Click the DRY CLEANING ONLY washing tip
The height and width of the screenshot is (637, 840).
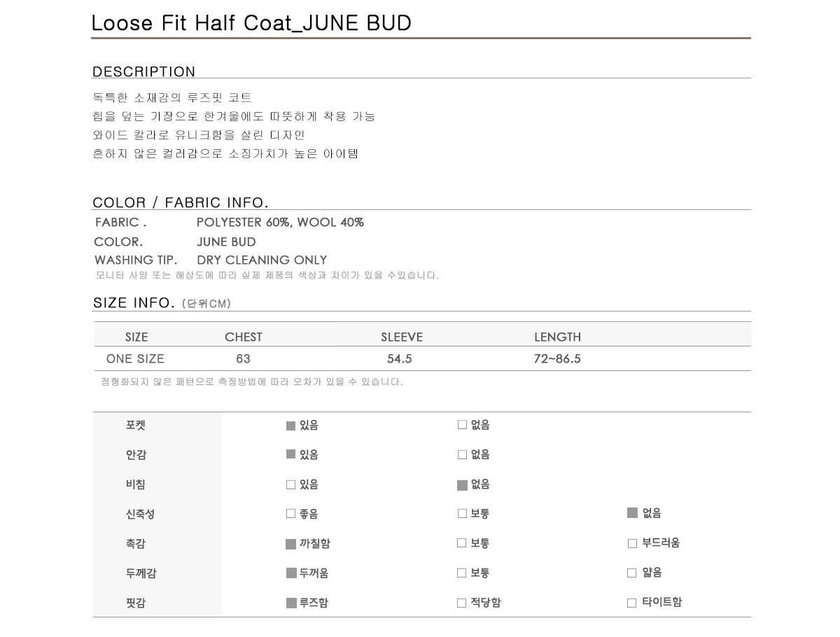point(262,260)
